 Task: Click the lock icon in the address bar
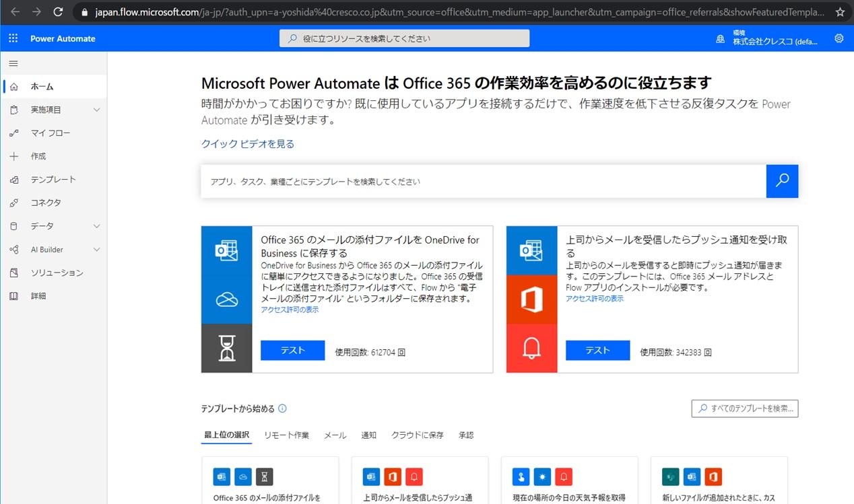(84, 12)
